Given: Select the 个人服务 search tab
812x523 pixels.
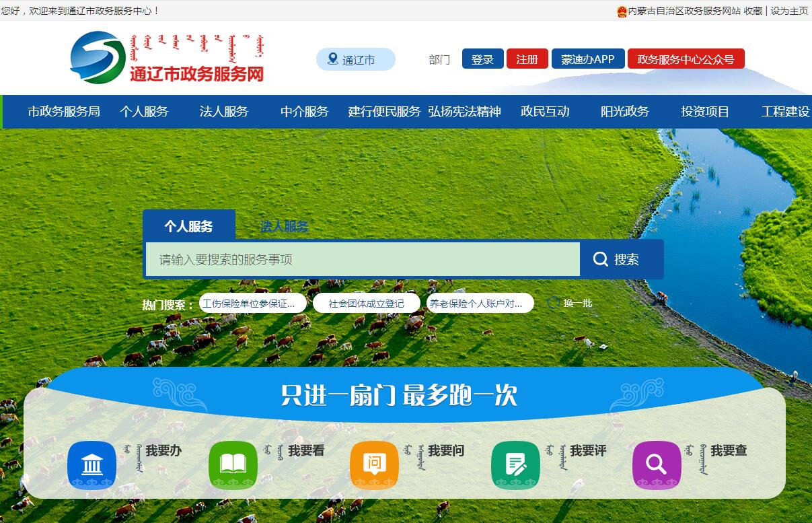Looking at the screenshot, I should [188, 226].
